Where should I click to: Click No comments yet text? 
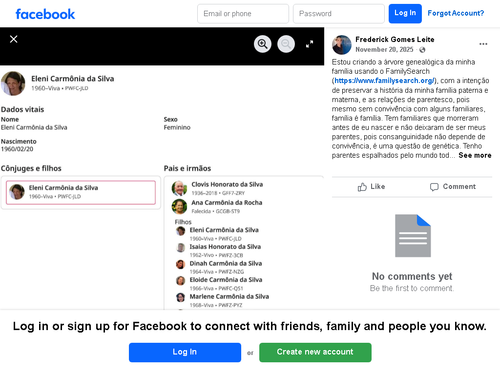tap(412, 276)
